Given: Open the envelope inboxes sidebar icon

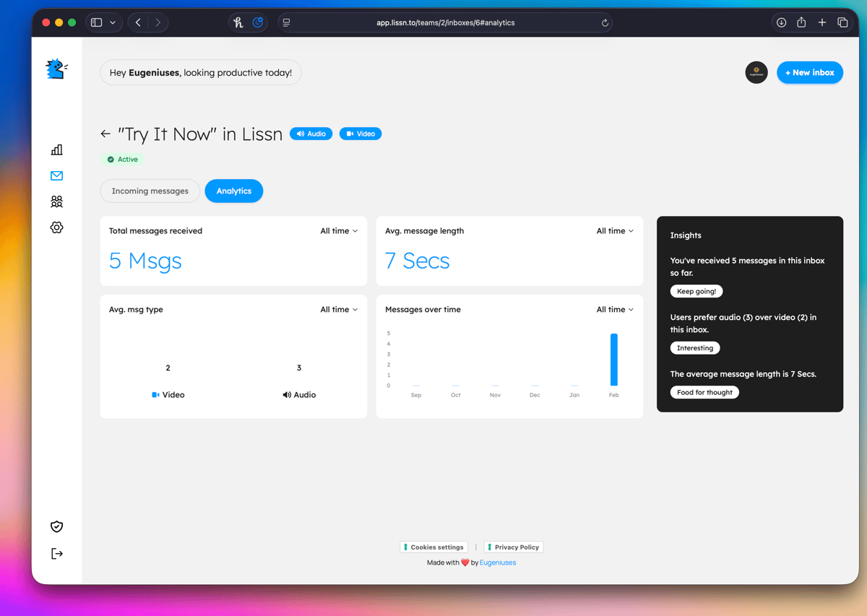Looking at the screenshot, I should tap(57, 175).
